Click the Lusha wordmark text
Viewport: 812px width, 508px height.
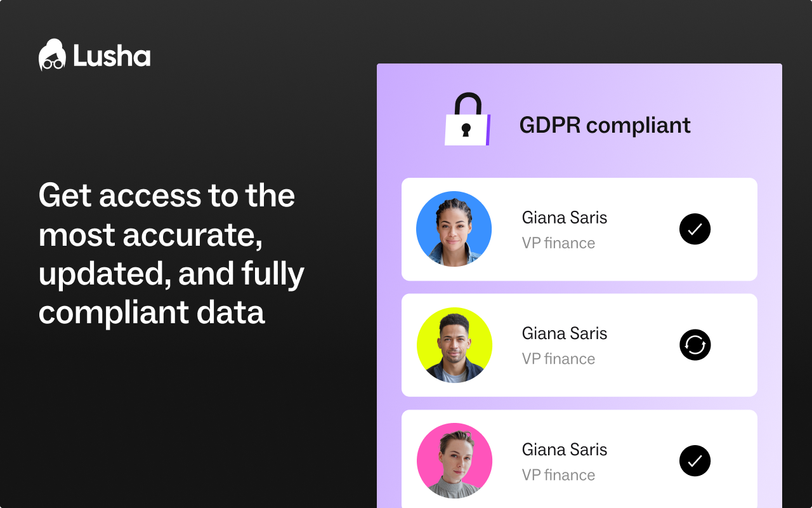click(112, 57)
